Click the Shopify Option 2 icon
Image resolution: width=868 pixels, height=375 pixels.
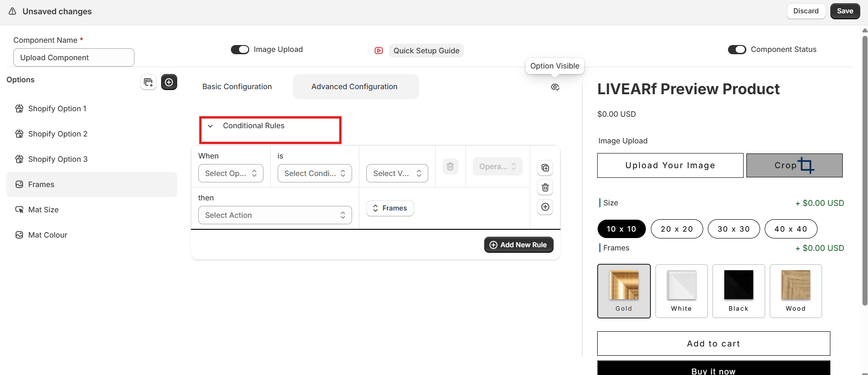click(19, 134)
